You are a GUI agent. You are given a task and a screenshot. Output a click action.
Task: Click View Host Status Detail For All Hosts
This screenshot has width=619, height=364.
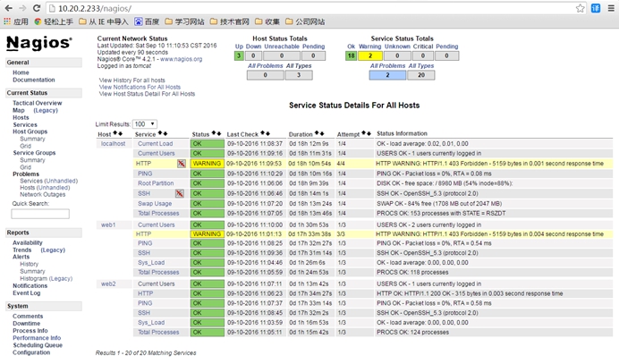point(147,94)
